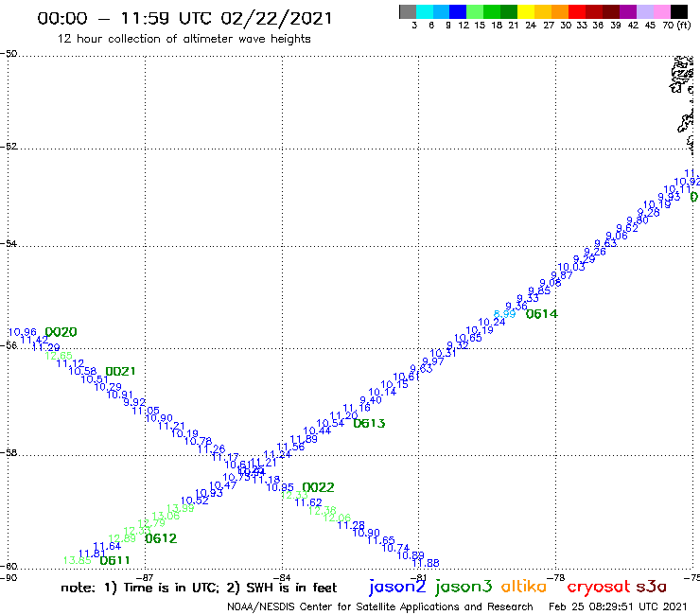
Task: Click the 0611 time marker
Action: tap(114, 560)
